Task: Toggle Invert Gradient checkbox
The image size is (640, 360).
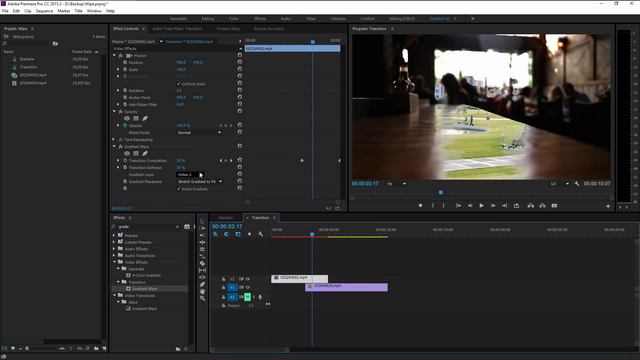Action: coord(178,189)
